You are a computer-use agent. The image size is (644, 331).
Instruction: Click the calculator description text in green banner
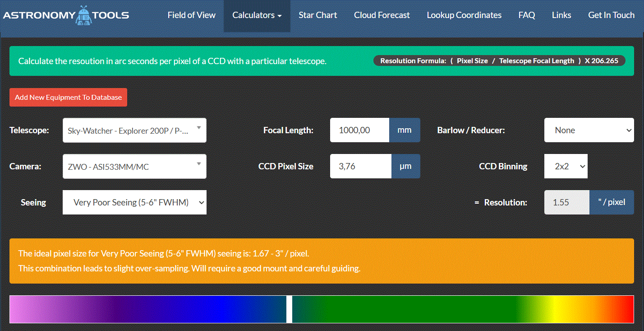coord(172,61)
